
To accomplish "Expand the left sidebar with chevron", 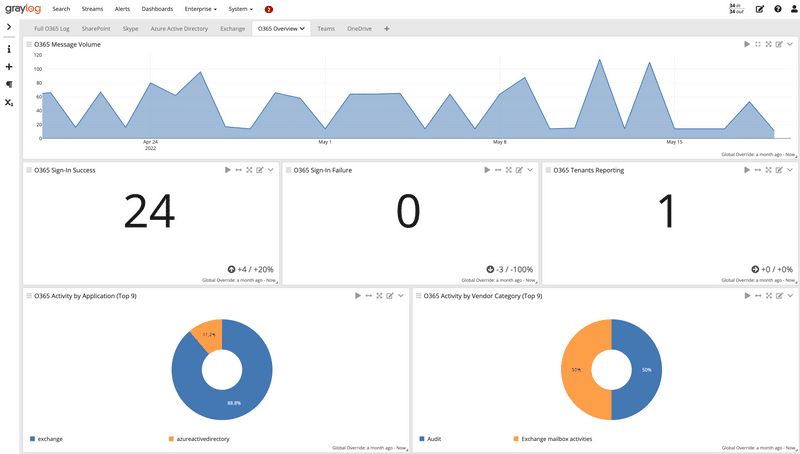I will point(9,27).
